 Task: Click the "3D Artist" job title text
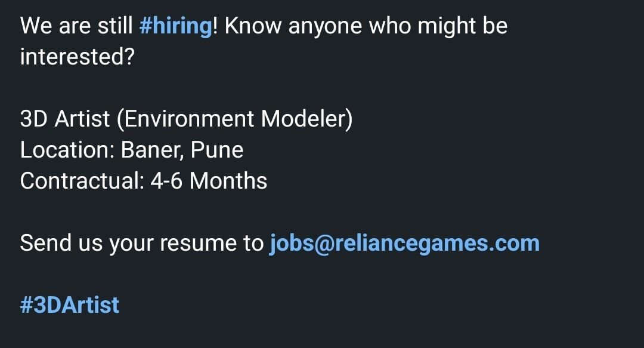click(65, 119)
